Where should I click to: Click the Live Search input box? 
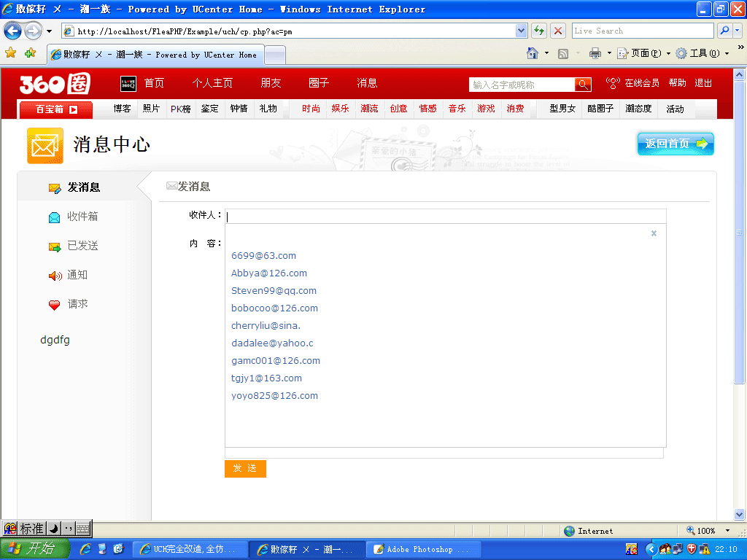pyautogui.click(x=643, y=31)
